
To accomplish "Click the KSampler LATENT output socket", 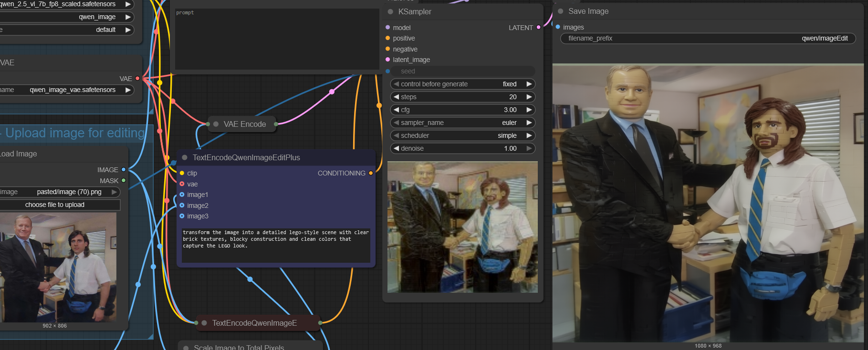I will [x=538, y=28].
